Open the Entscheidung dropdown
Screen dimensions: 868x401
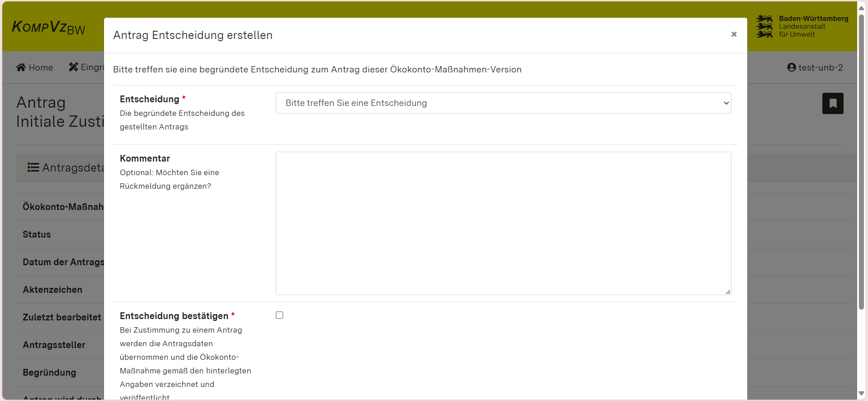click(x=503, y=103)
